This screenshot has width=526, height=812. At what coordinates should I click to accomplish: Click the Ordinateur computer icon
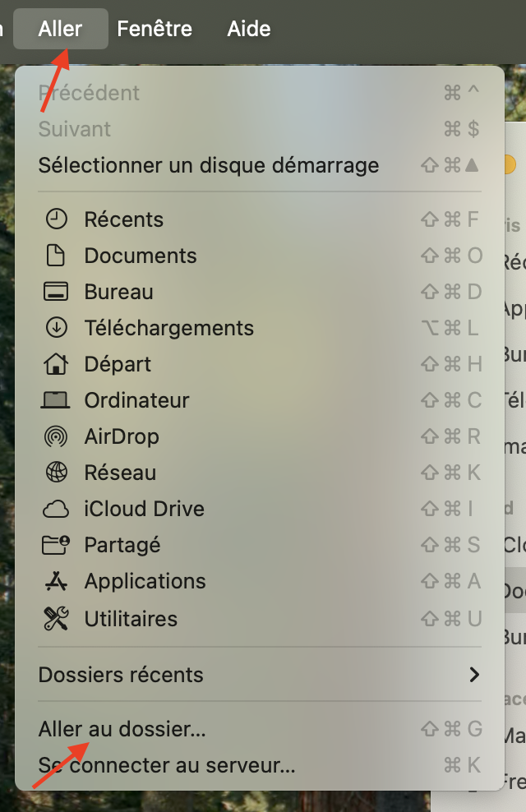pos(56,400)
